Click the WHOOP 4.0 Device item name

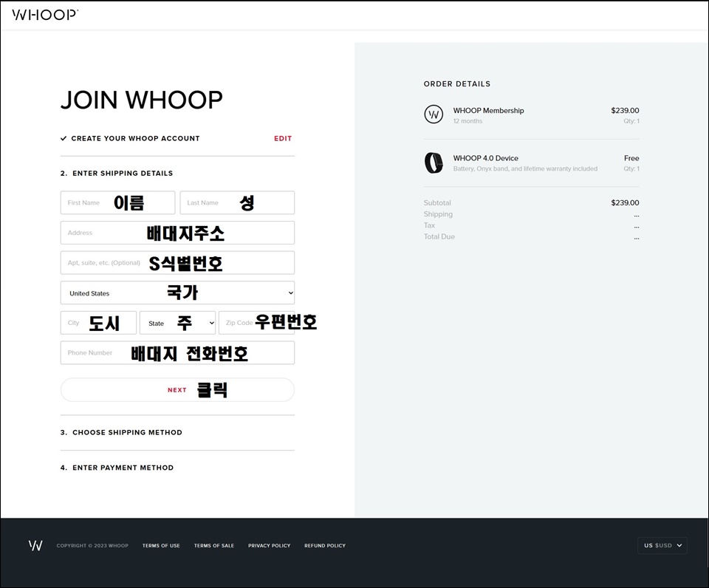click(486, 158)
